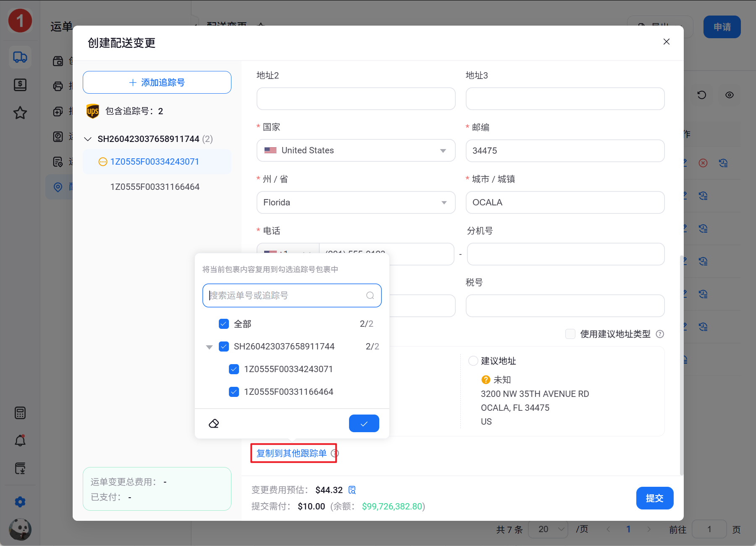View fee estimate details icon
This screenshot has width=756, height=546.
(352, 490)
